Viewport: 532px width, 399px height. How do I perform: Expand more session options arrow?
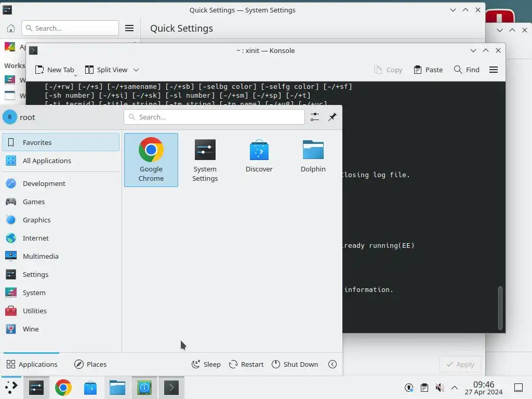tap(332, 364)
